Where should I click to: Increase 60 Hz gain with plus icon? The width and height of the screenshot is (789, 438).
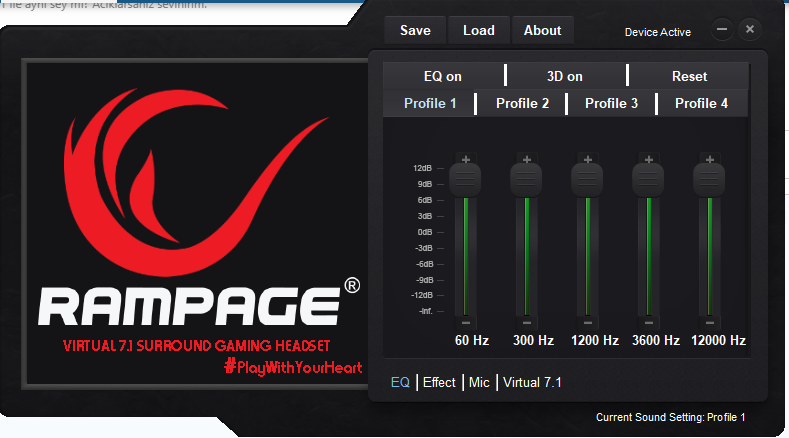[x=466, y=159]
